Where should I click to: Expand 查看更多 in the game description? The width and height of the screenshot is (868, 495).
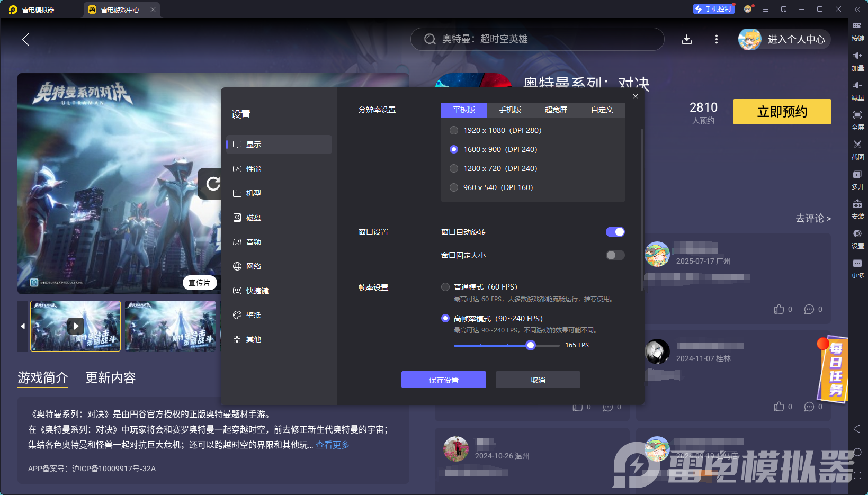[x=333, y=445]
